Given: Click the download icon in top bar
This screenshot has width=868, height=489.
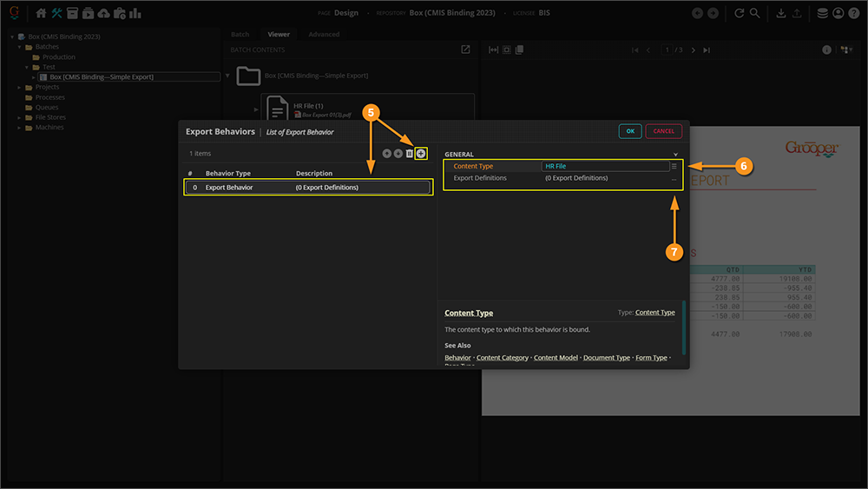Looking at the screenshot, I should 780,13.
